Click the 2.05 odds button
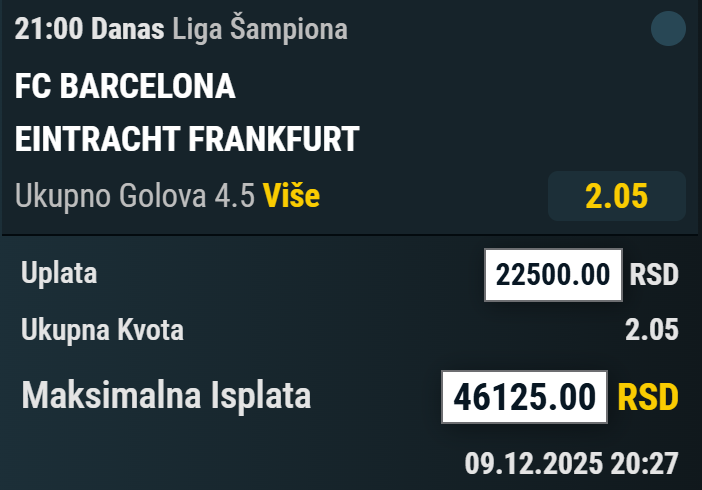The height and width of the screenshot is (490, 702). (616, 196)
